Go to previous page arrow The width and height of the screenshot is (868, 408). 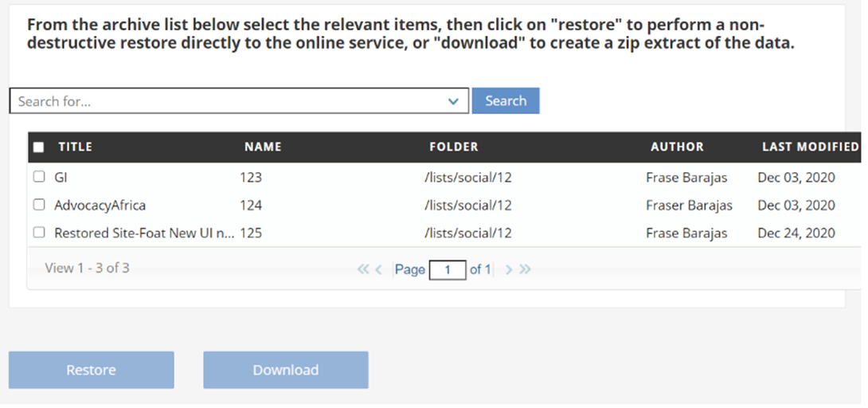point(378,269)
